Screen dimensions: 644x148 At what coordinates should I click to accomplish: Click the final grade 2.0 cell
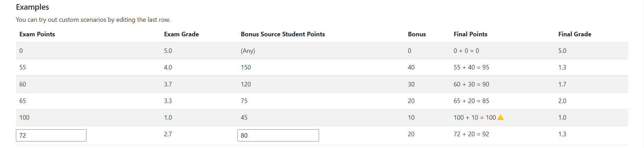click(562, 101)
